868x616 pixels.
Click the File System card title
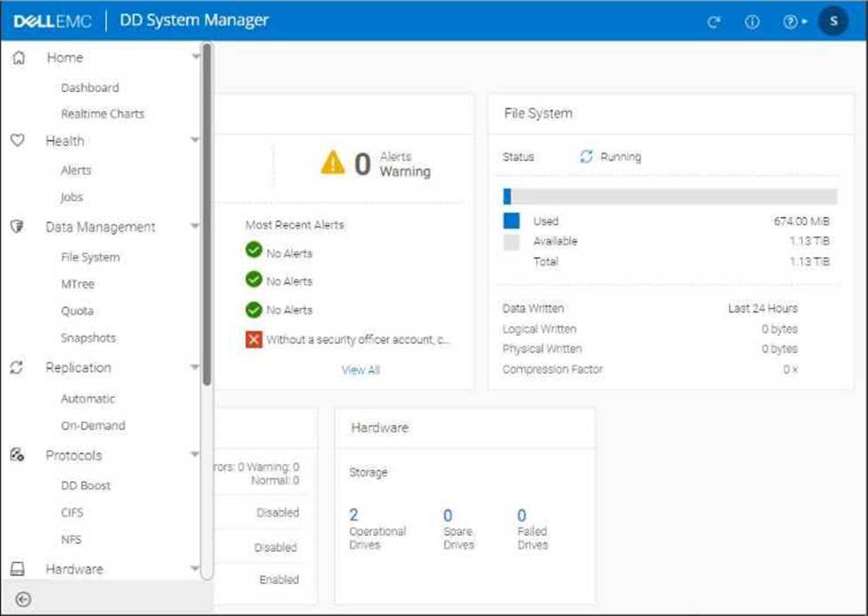tap(538, 113)
